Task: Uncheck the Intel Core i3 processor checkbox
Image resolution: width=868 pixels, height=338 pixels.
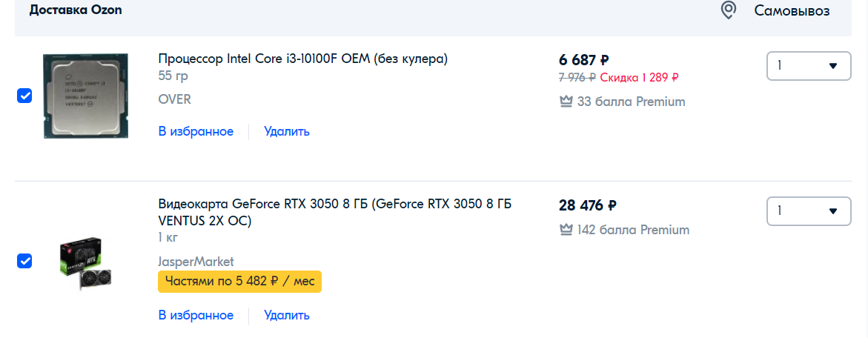Action: click(x=24, y=96)
